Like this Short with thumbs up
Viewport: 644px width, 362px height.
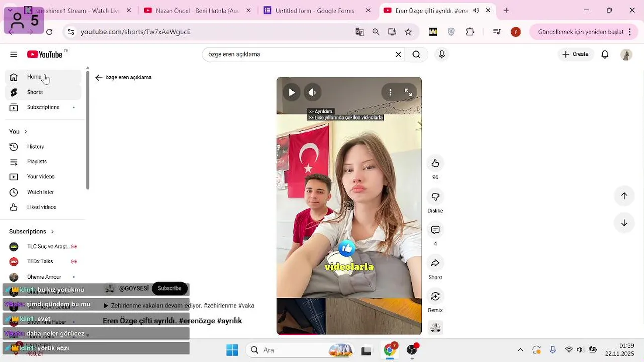[x=435, y=163]
